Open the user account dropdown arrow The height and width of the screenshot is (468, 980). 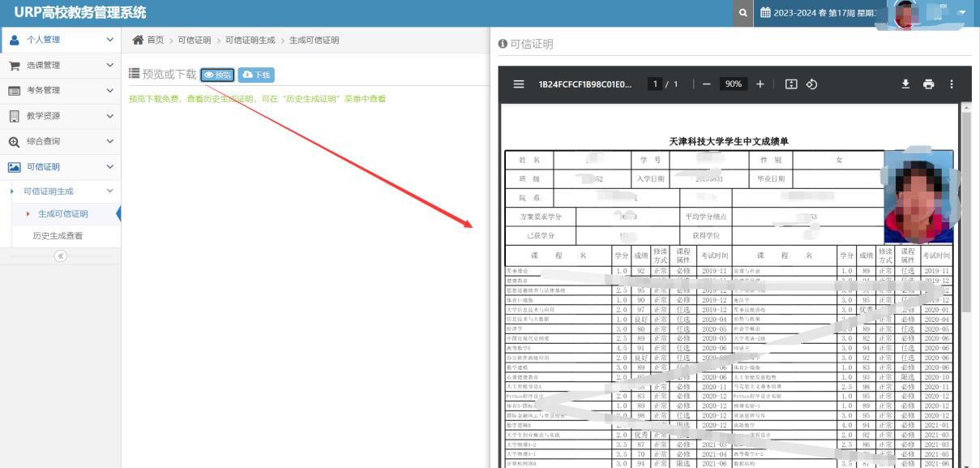click(x=961, y=13)
